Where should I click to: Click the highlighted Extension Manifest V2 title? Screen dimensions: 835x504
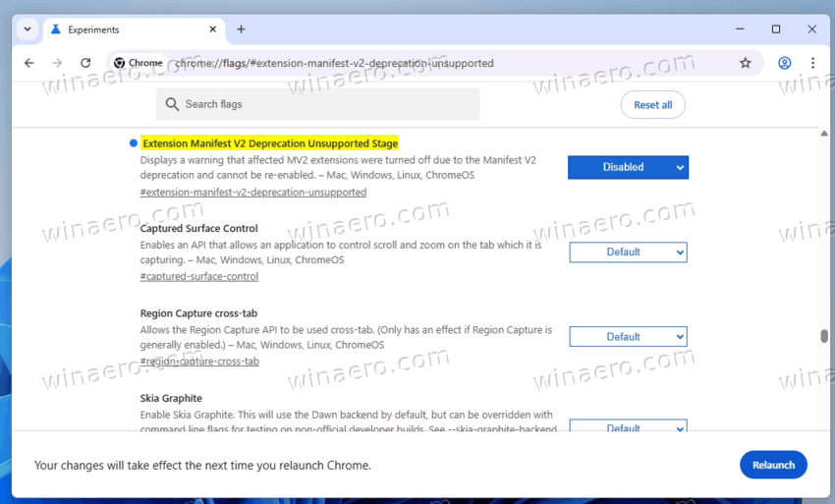click(270, 143)
